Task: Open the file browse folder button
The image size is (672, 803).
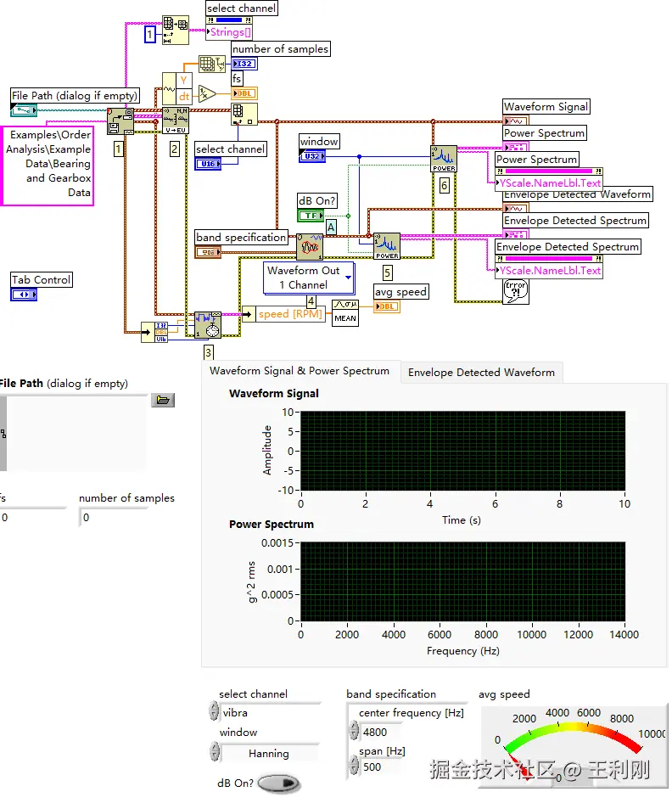Action: click(x=163, y=400)
